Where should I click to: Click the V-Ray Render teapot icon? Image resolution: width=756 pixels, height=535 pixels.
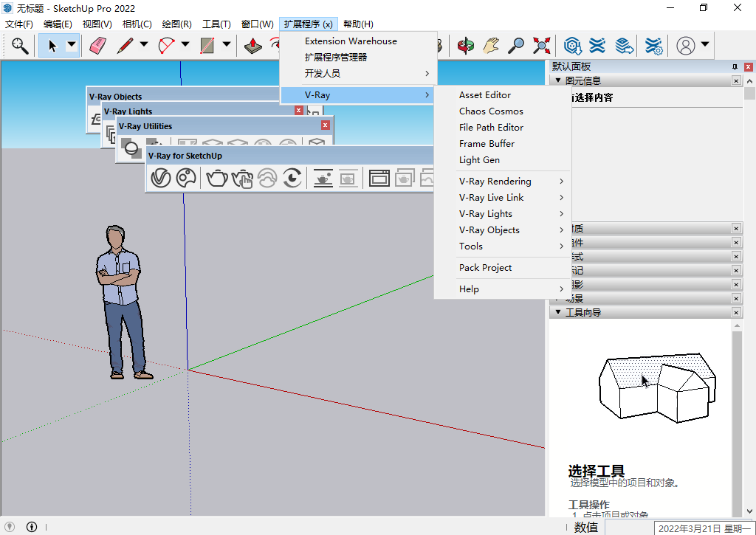(217, 178)
